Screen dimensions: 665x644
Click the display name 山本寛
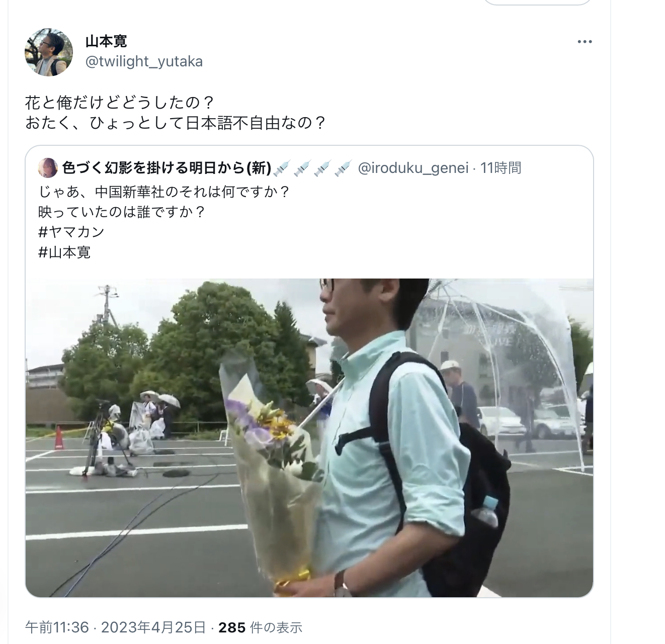pyautogui.click(x=106, y=42)
